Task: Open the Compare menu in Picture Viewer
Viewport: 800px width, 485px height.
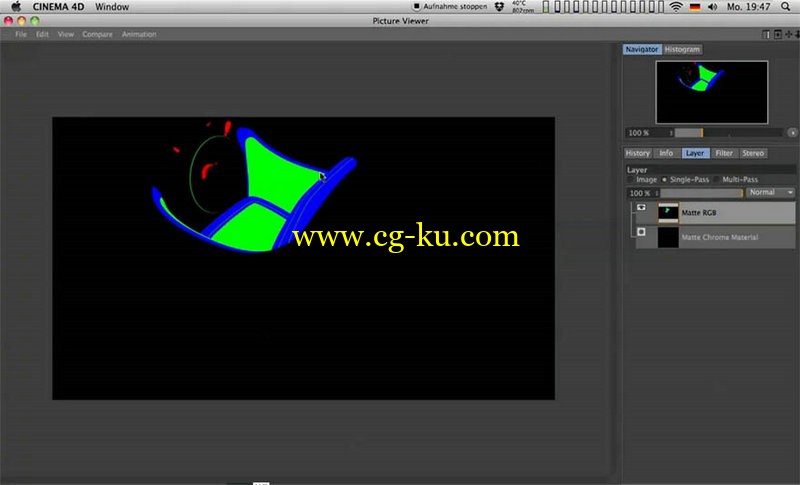Action: (97, 34)
